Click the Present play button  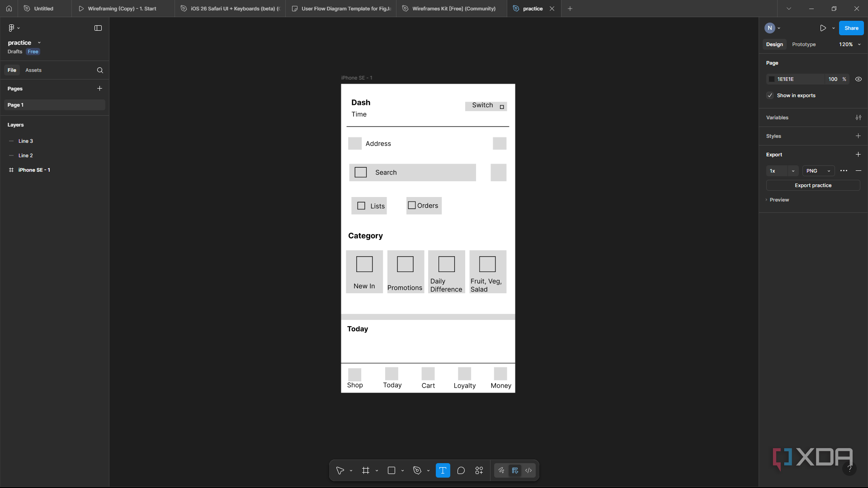823,28
